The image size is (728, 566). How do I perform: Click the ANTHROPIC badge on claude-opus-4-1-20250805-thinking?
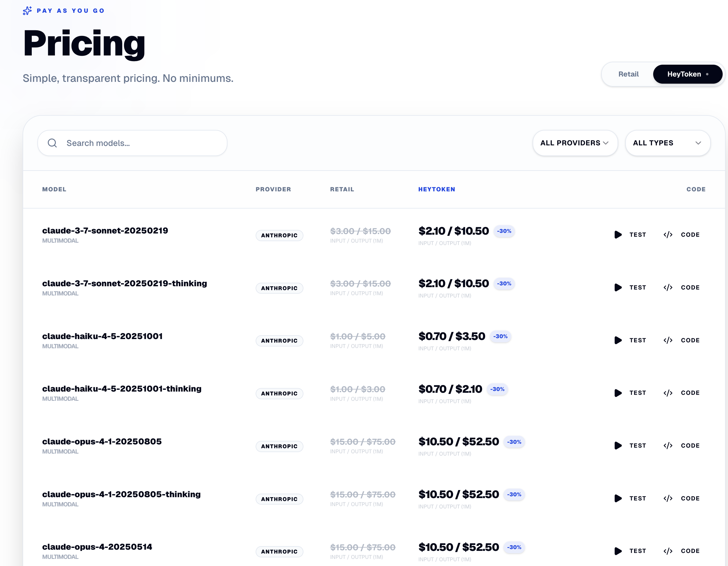point(279,499)
